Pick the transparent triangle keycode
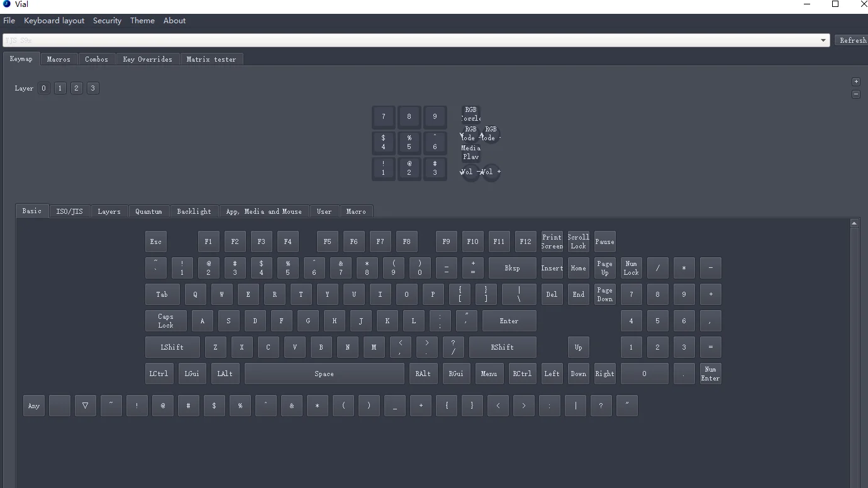868x488 pixels. [x=85, y=406]
